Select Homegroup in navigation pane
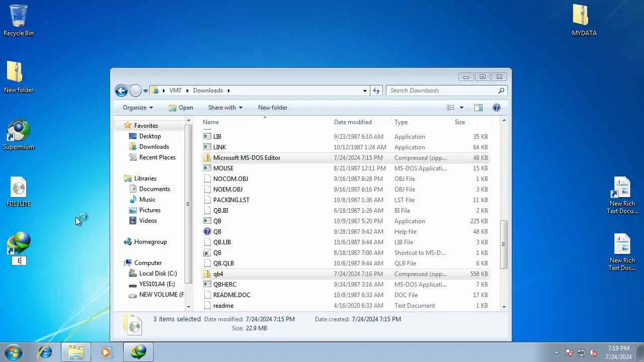This screenshot has height=362, width=644. [x=150, y=242]
